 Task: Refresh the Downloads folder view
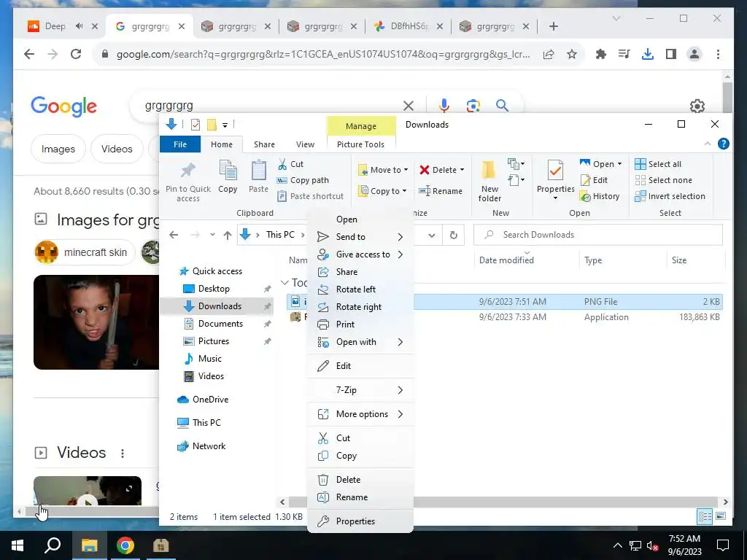pyautogui.click(x=454, y=235)
